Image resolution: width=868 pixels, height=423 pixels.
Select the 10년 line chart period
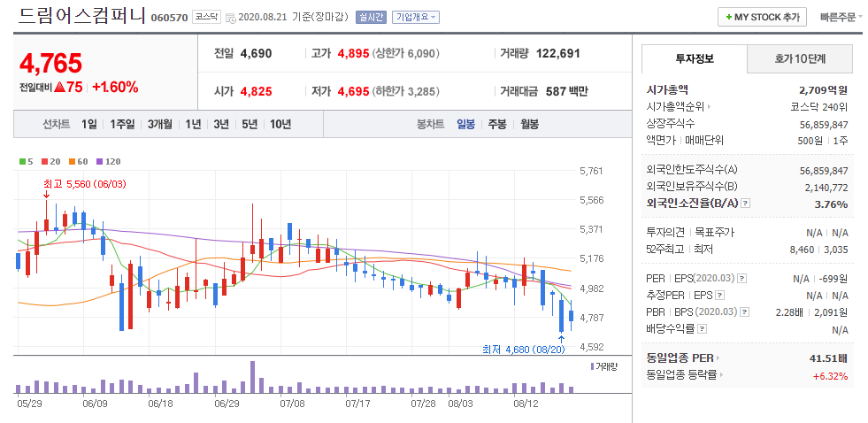pyautogui.click(x=280, y=124)
